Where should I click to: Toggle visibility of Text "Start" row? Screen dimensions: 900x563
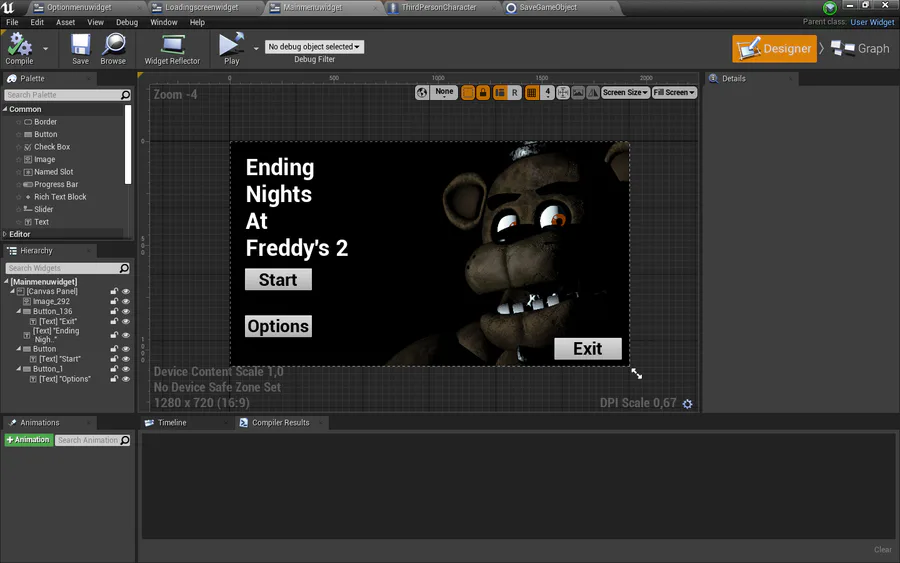click(x=126, y=359)
